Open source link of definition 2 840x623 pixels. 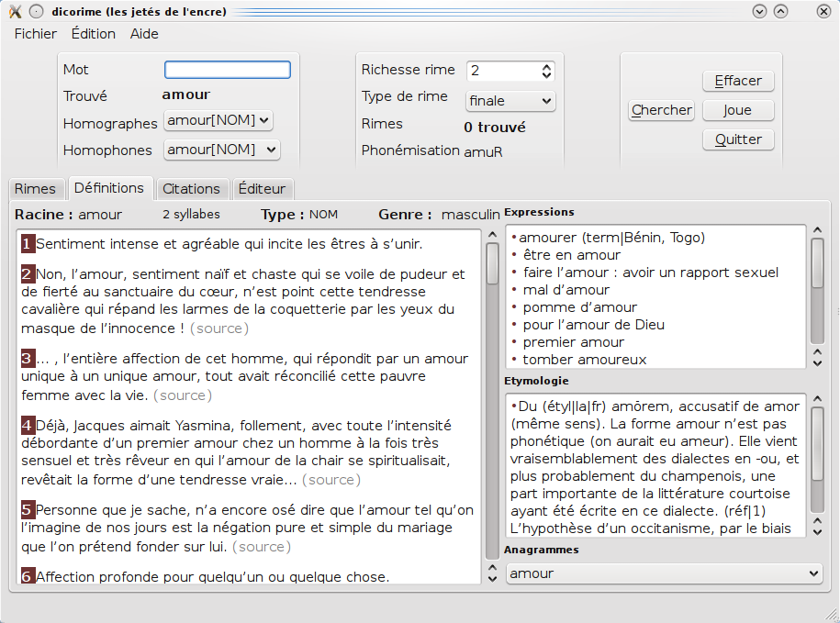click(x=219, y=328)
